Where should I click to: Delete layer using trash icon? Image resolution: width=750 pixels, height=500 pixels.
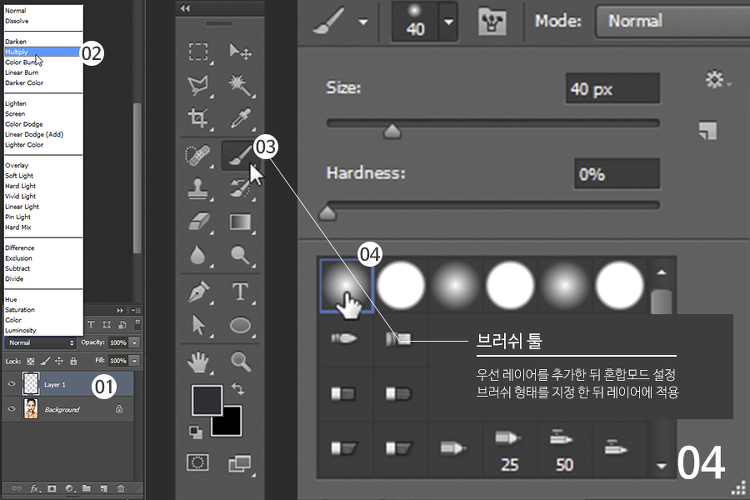click(x=121, y=489)
